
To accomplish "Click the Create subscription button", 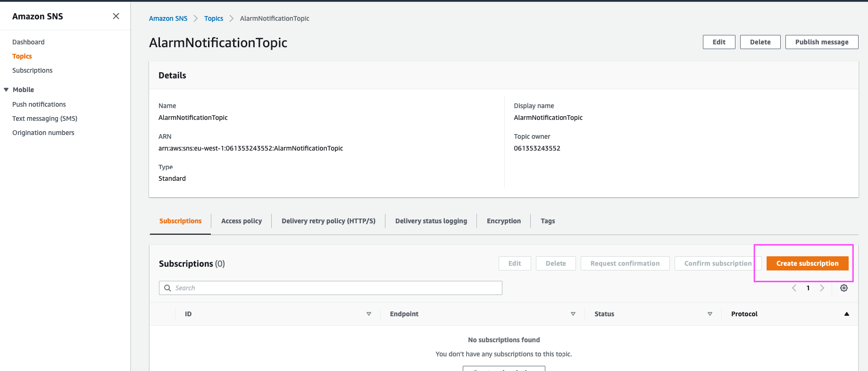I will click(807, 263).
